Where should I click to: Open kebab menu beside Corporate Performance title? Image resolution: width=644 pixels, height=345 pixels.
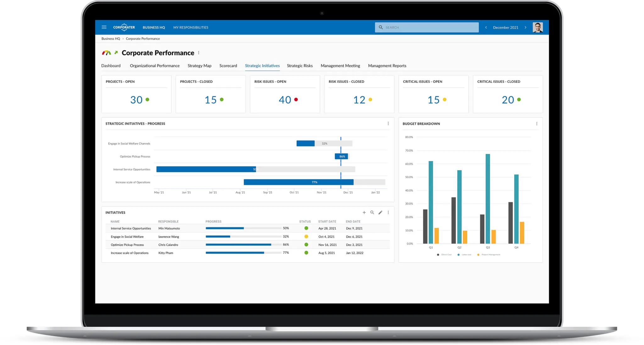tap(198, 53)
